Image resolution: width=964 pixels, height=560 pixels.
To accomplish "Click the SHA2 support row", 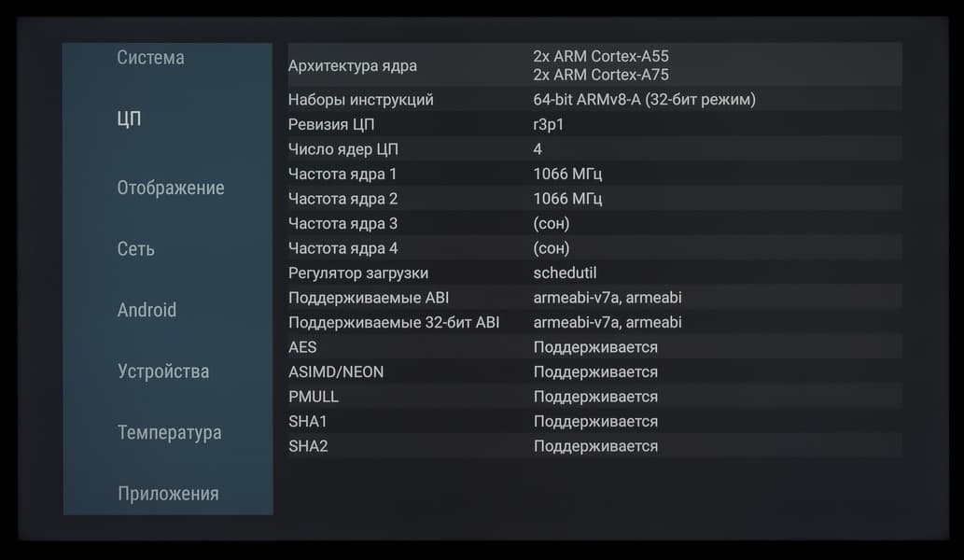I will click(594, 446).
